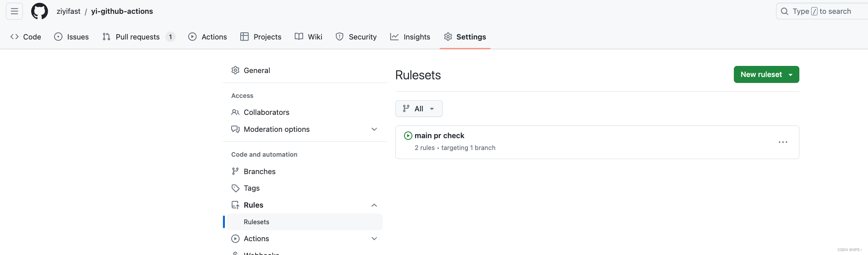
Task: Click the ziyifast owner link
Action: (x=68, y=11)
